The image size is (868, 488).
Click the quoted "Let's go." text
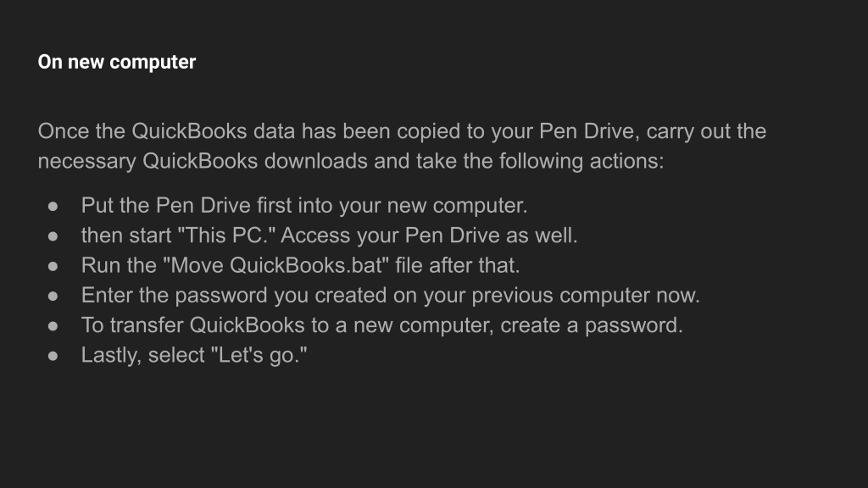tap(259, 355)
